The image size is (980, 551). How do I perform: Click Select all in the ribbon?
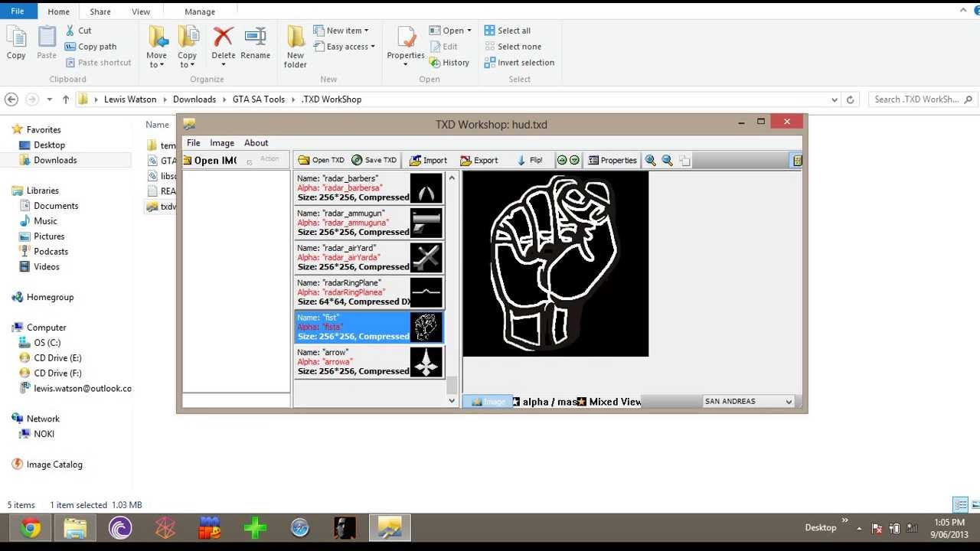coord(508,30)
